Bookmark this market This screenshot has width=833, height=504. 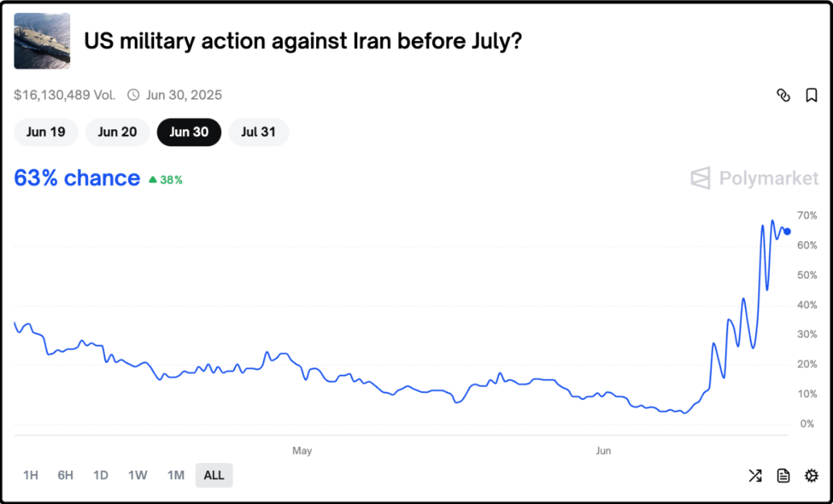pyautogui.click(x=811, y=96)
